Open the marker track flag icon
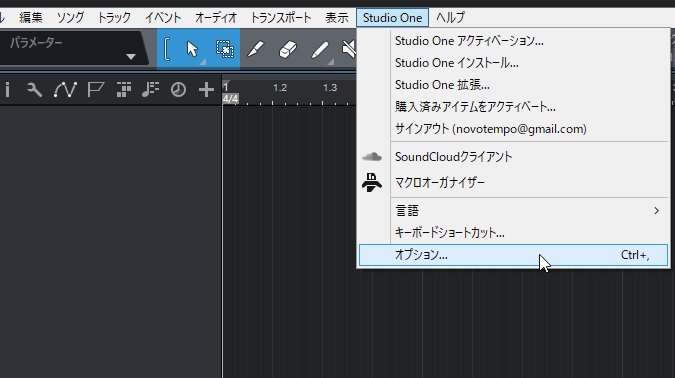 [95, 90]
